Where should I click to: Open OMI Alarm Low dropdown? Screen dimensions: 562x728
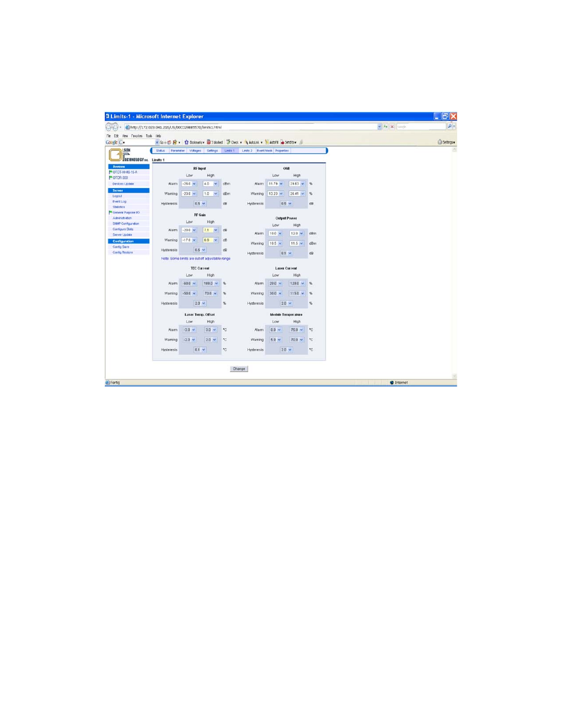click(276, 184)
